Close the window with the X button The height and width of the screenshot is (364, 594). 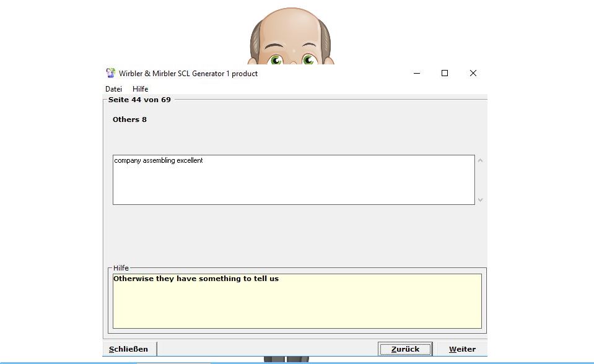coord(473,73)
